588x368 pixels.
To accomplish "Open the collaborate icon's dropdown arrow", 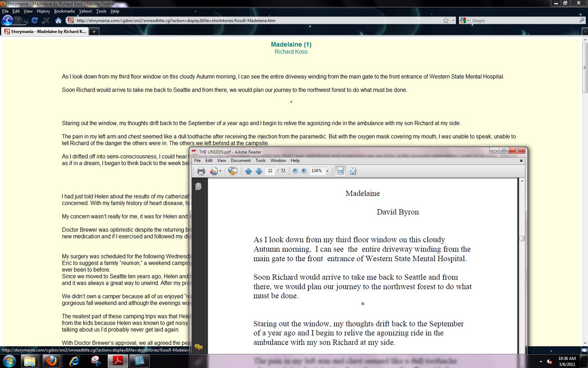I will tap(220, 171).
